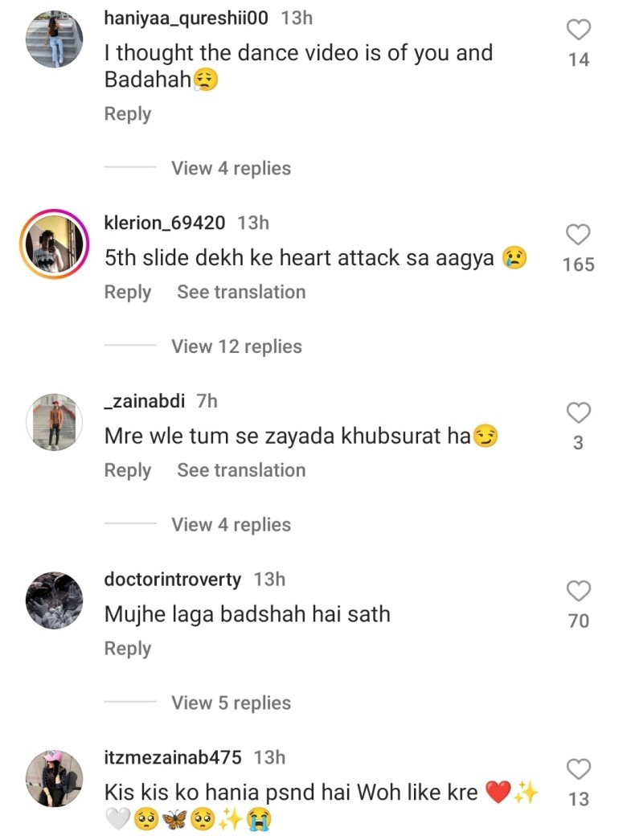The height and width of the screenshot is (840, 627).
Task: Heart doctorintroverty's badshah comment
Action: coord(579,592)
